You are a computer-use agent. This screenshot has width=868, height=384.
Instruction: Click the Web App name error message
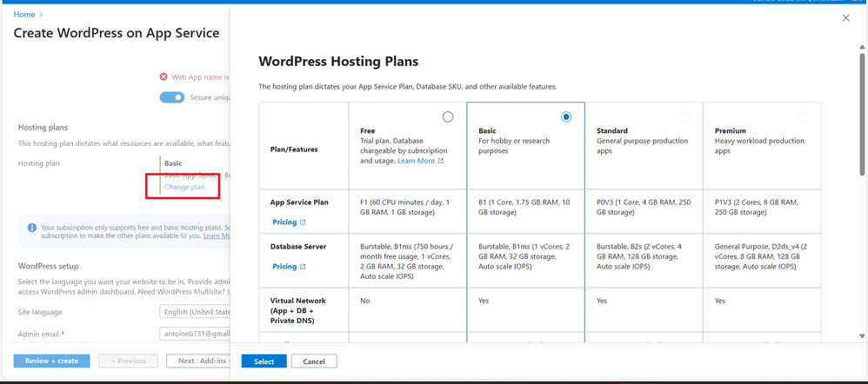(x=200, y=77)
